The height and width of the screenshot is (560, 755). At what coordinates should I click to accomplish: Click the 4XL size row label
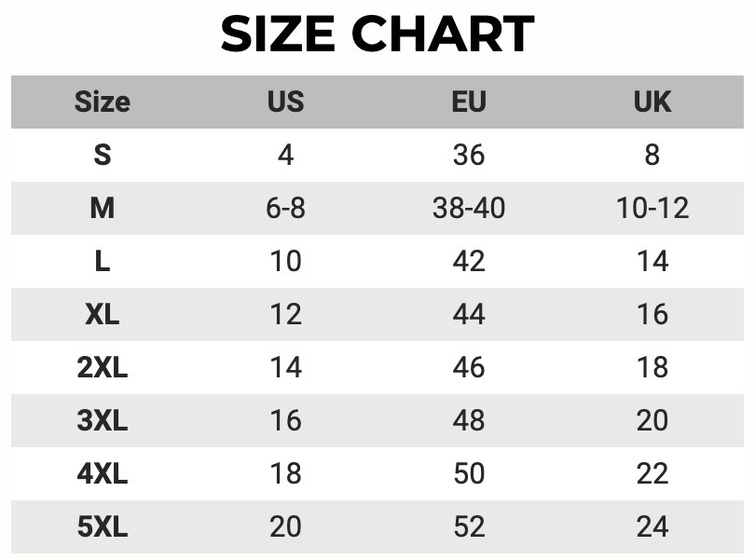pyautogui.click(x=102, y=473)
